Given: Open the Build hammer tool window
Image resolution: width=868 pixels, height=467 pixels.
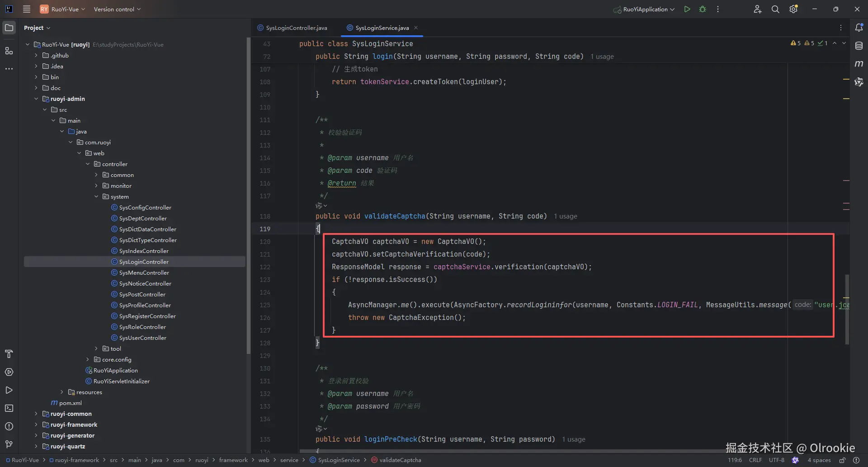Looking at the screenshot, I should pos(9,354).
